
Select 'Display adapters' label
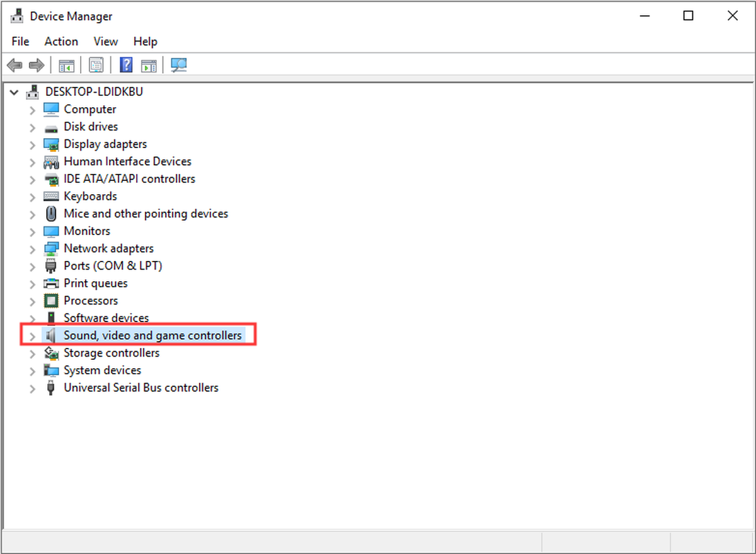point(105,144)
